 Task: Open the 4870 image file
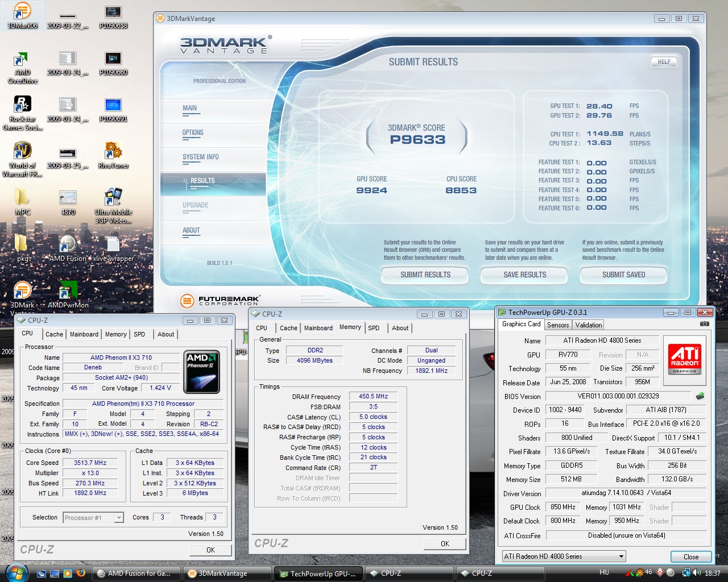pos(68,202)
